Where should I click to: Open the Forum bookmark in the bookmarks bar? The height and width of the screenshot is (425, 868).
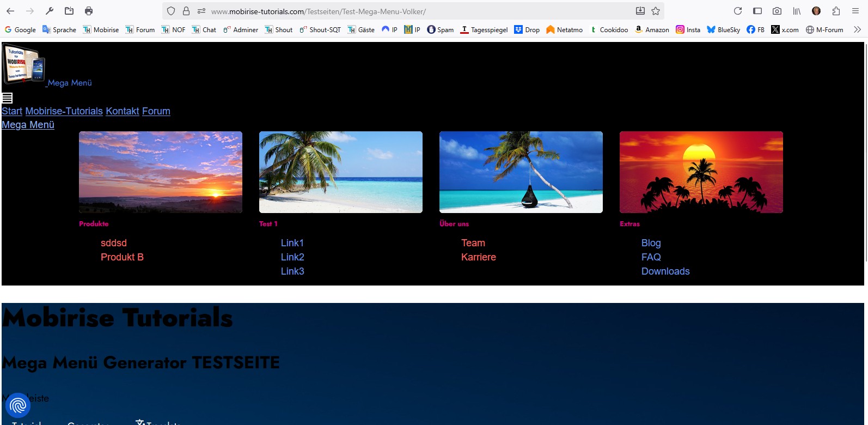[140, 30]
